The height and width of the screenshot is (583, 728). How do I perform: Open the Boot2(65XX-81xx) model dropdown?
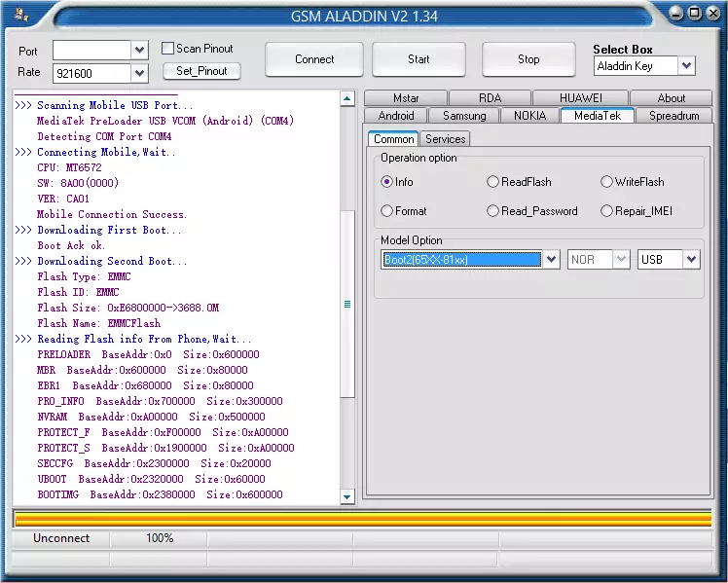(551, 259)
